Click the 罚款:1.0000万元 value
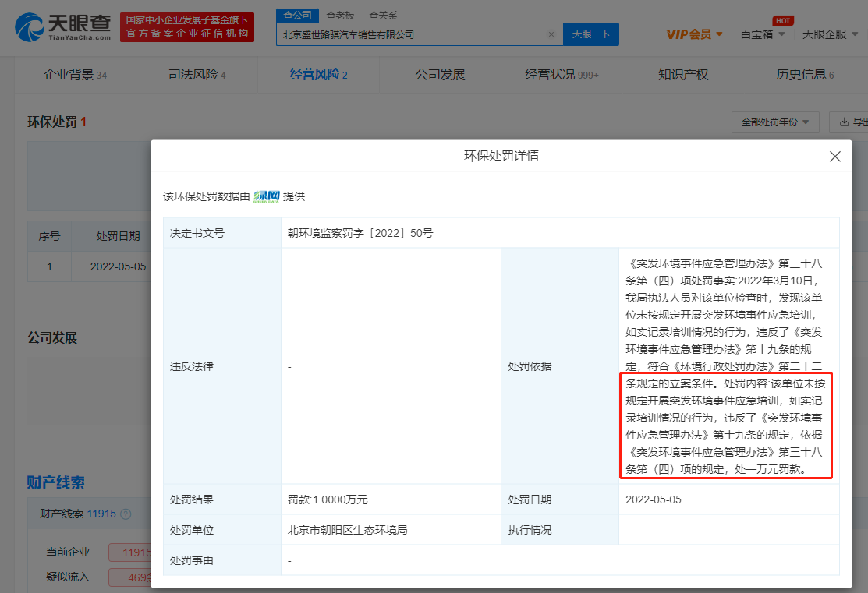The width and height of the screenshot is (868, 593). [x=328, y=499]
